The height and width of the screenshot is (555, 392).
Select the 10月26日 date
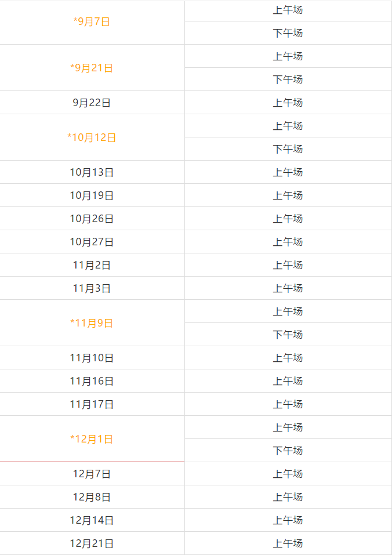(92, 219)
